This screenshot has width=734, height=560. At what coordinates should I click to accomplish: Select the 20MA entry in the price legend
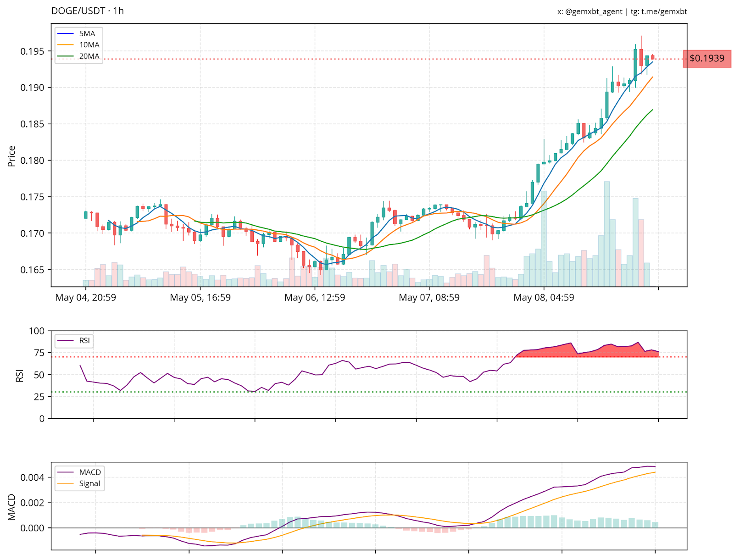89,56
